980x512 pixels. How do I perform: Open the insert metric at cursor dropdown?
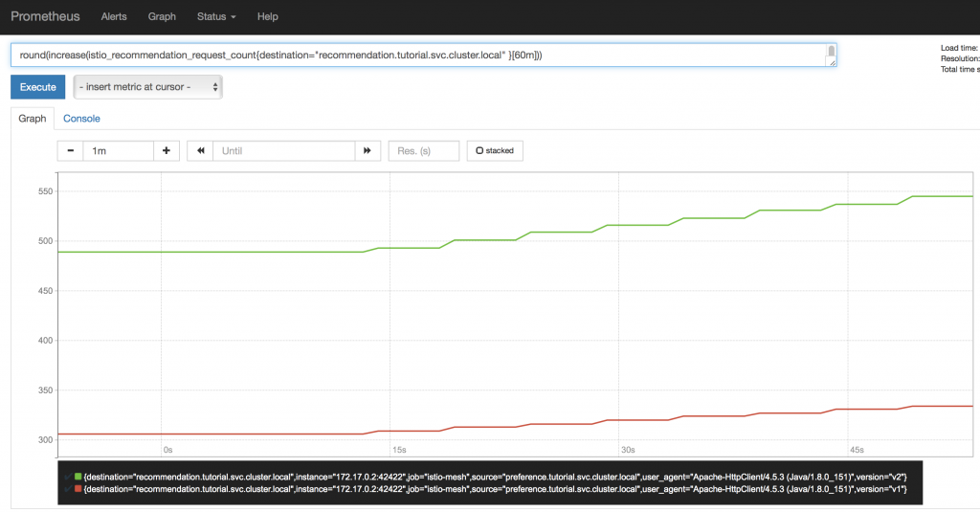[148, 87]
